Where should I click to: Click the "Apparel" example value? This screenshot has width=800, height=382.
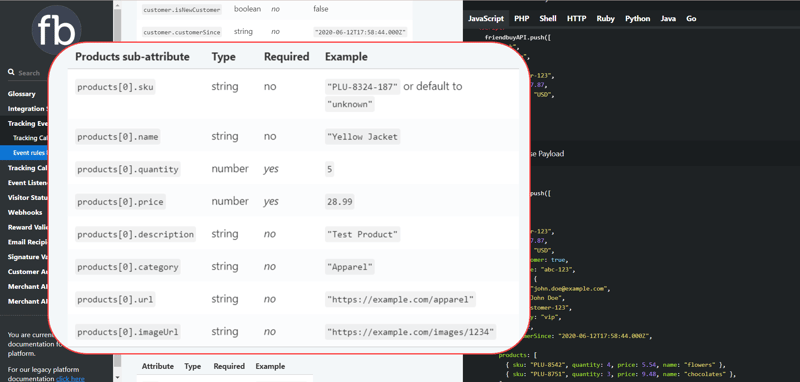pos(349,267)
